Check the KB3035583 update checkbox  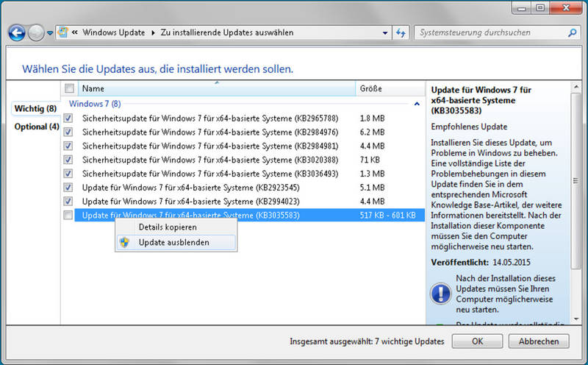click(x=68, y=215)
